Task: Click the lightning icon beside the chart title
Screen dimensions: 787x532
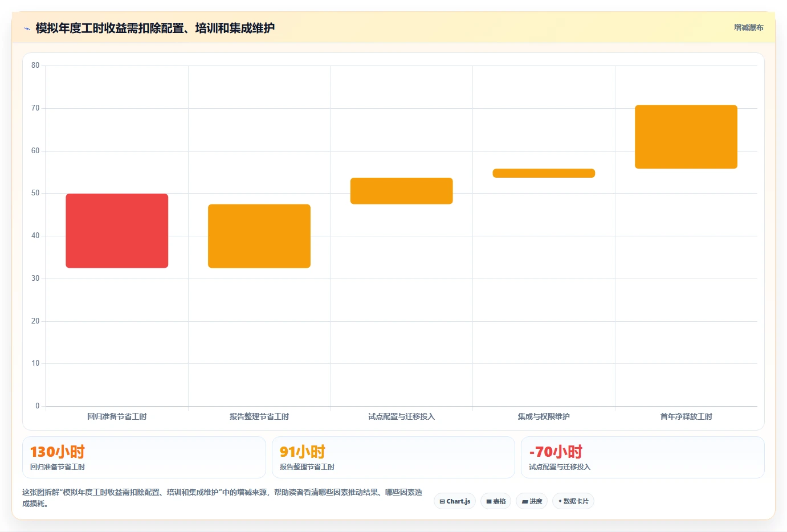Action: (27, 28)
